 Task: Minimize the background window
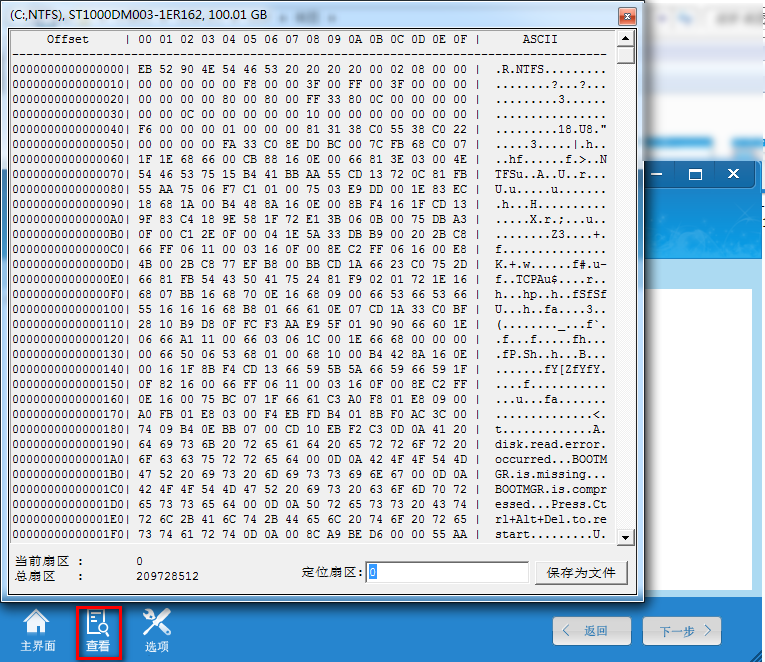657,174
